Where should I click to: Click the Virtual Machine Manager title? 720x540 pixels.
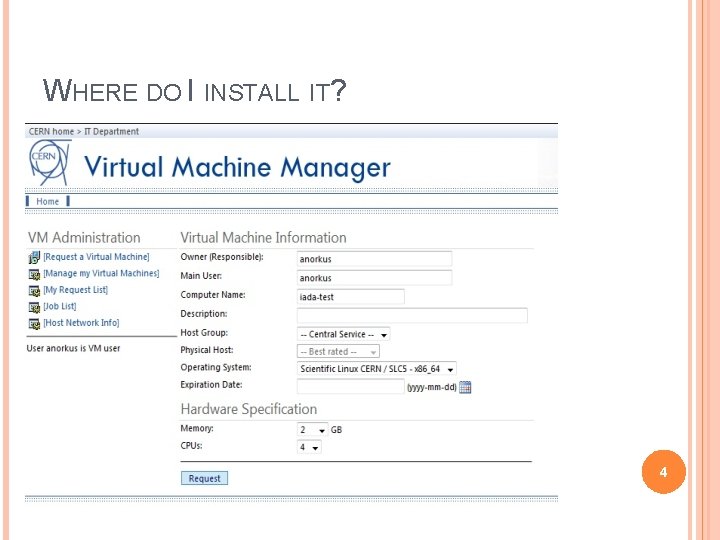point(237,167)
